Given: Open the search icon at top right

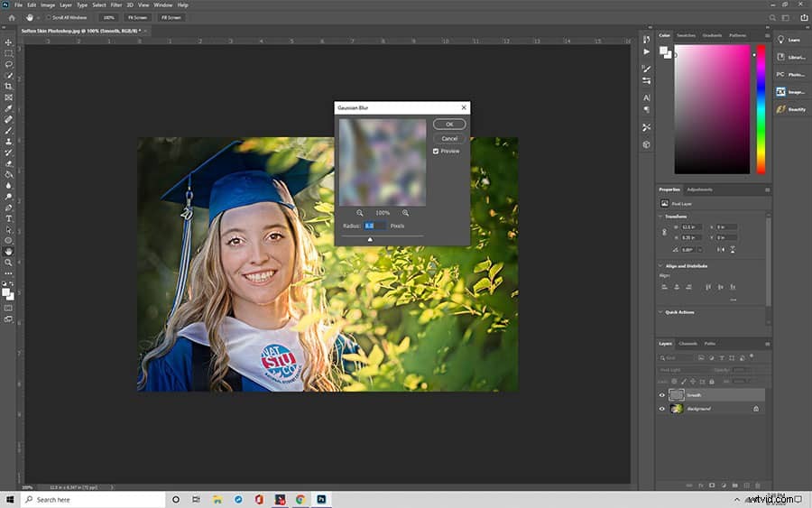Looking at the screenshot, I should (x=772, y=18).
